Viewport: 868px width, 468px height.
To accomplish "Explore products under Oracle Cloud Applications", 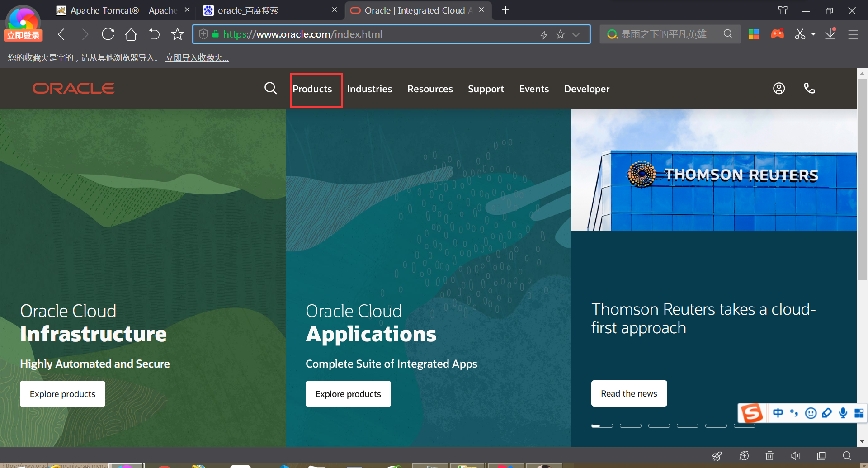I will pyautogui.click(x=348, y=394).
